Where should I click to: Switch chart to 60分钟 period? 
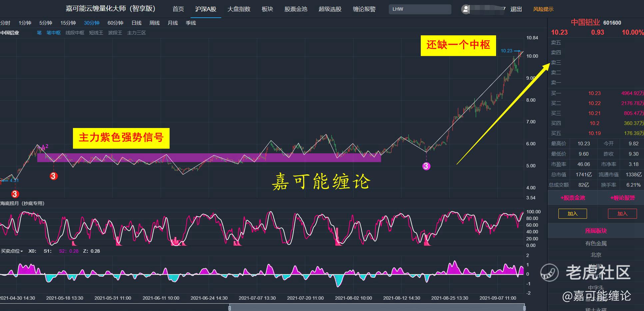pos(115,23)
